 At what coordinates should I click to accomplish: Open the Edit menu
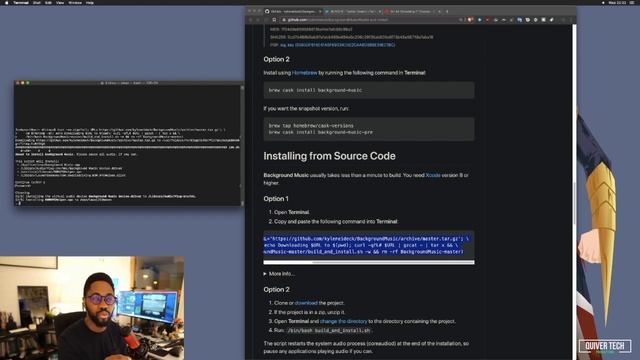pyautogui.click(x=48, y=2)
